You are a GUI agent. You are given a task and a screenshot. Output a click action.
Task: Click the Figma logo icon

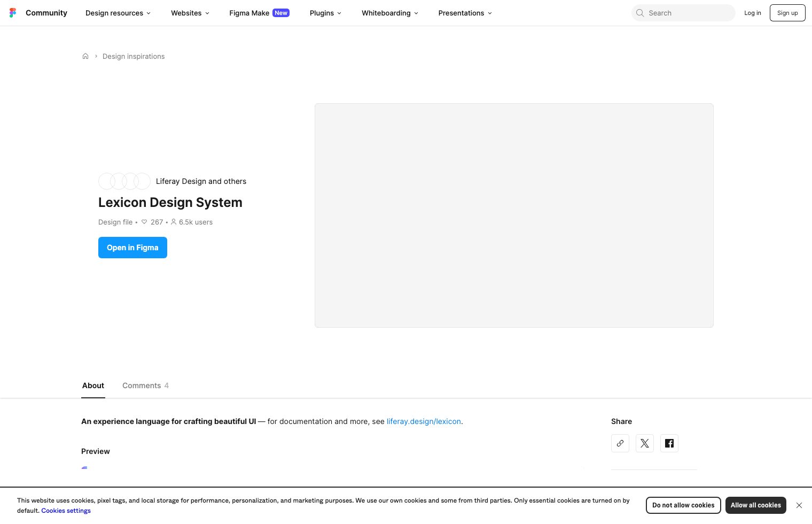tap(13, 13)
